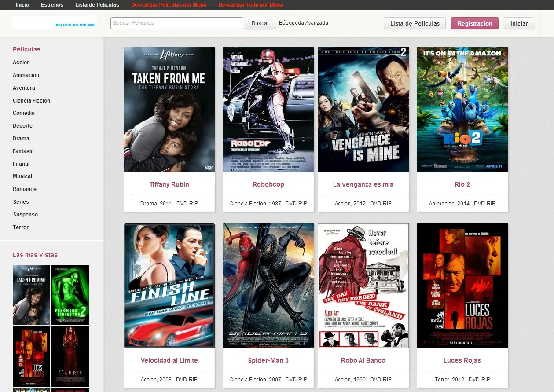Go to Estrenos in top menu
Viewport: 554px width, 392px height.
[52, 5]
